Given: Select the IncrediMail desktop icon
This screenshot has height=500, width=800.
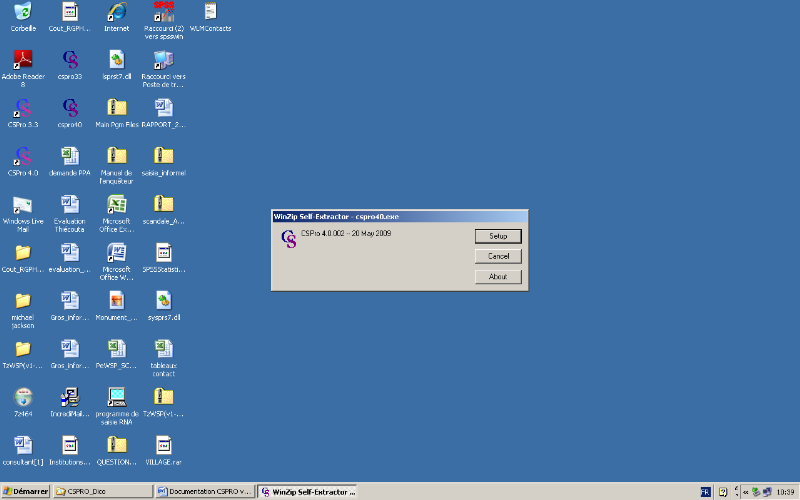Looking at the screenshot, I should click(70, 402).
